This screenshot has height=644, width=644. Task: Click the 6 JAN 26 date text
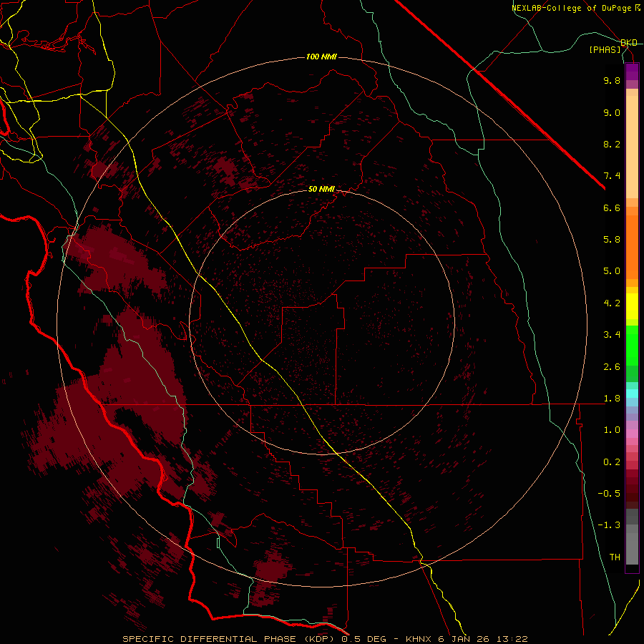point(464,639)
